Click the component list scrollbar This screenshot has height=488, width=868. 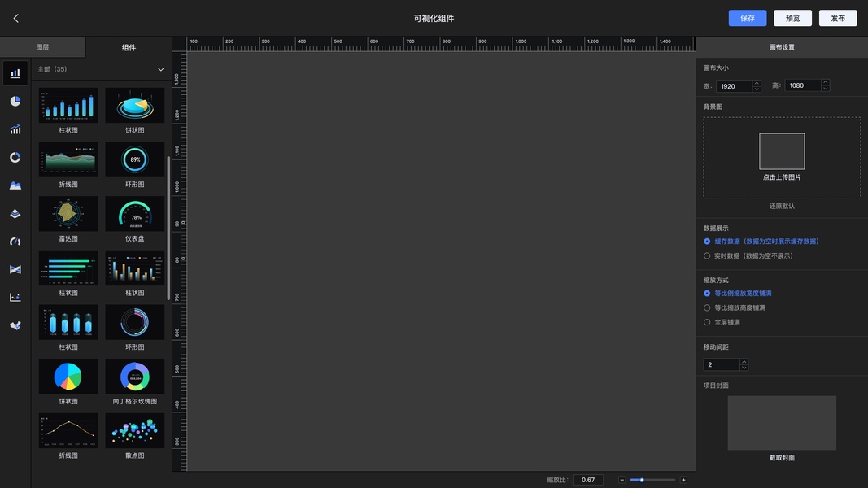[x=168, y=228]
